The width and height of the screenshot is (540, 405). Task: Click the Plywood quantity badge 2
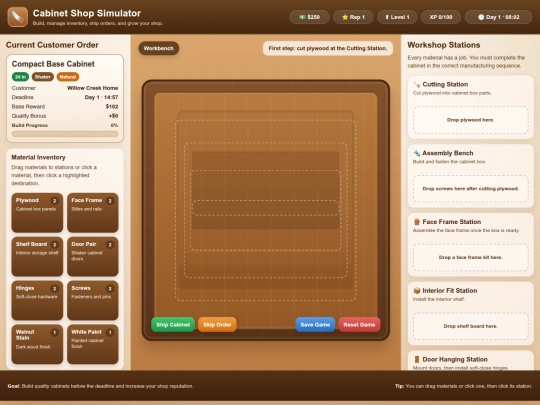[54, 201]
